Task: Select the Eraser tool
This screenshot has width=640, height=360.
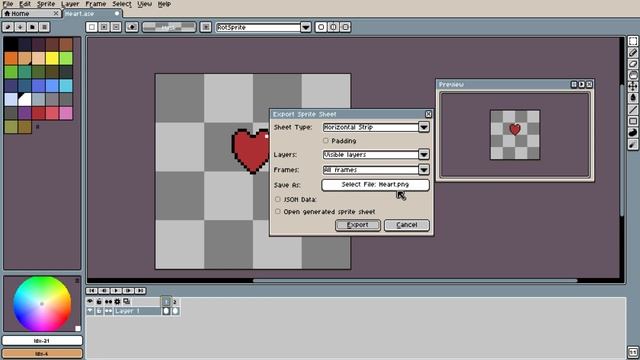Action: tap(633, 64)
